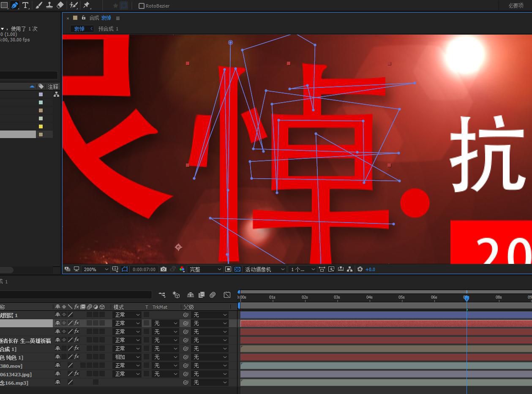Select the Pen tool in toolbar
Viewport: 532px width, 394px height.
[15, 5]
